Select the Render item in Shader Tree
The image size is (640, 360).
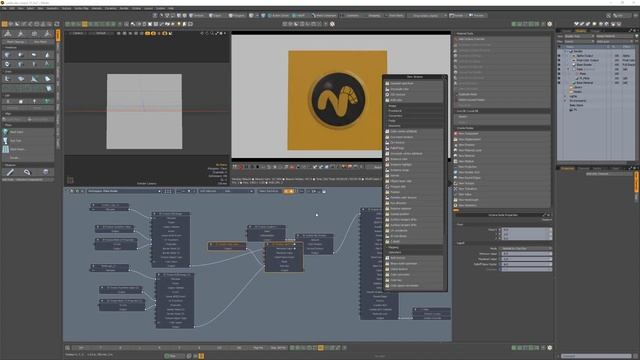[x=578, y=51]
